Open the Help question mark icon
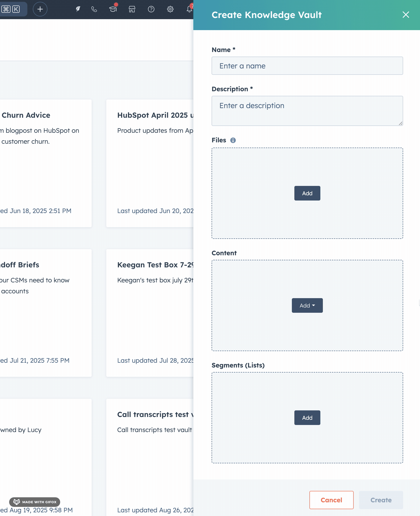Screen dimensions: 420x516 151,9
